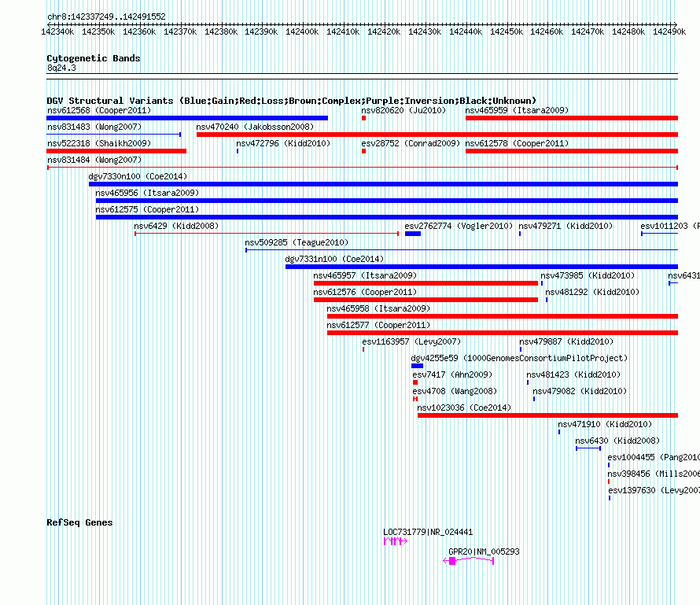This screenshot has width=700, height=605.
Task: Click nsv481292 (Kidd2010) label
Action: pyautogui.click(x=592, y=292)
